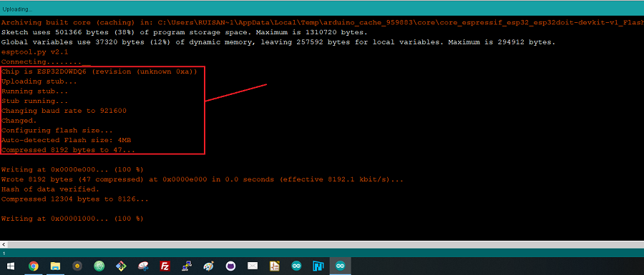Click 'Writing at 0x0000e000... (100 %)' line
Viewport: 644px width, 275px height.
73,170
